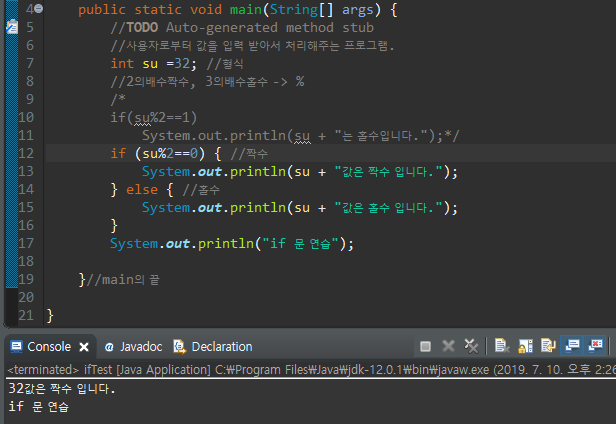
Task: Click the Javadoc @ icon
Action: [109, 347]
